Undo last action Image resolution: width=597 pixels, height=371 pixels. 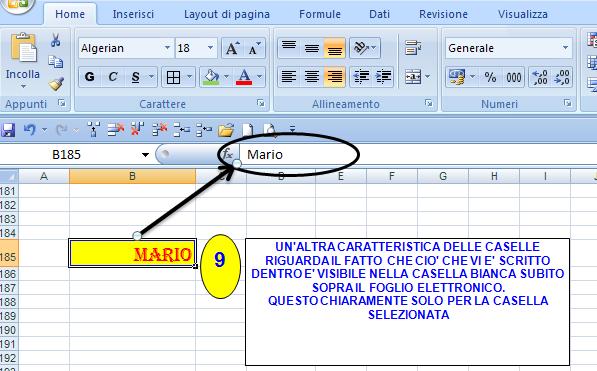tap(29, 130)
